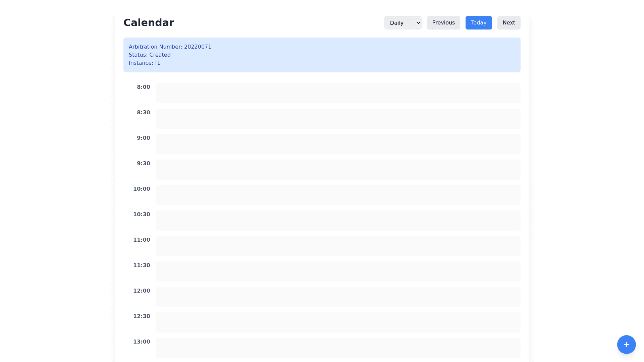This screenshot has width=644, height=362.
Task: Click the Status: Created text
Action: [x=150, y=55]
